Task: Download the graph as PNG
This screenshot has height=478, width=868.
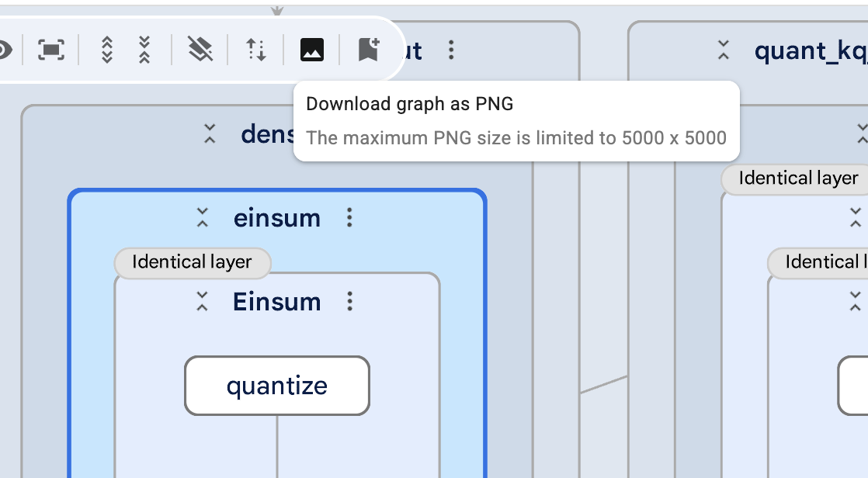Action: (x=311, y=50)
